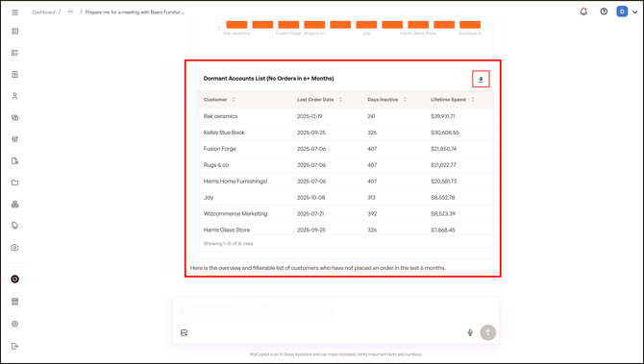Click the lifetime spend $8,523.39
Screen dimensions: 644x364
442,213
